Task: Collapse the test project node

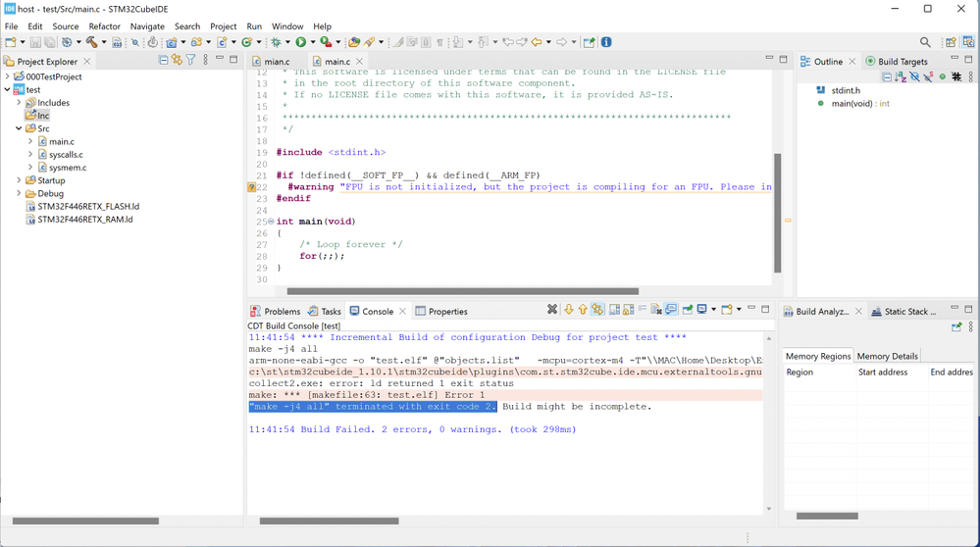Action: coord(8,89)
